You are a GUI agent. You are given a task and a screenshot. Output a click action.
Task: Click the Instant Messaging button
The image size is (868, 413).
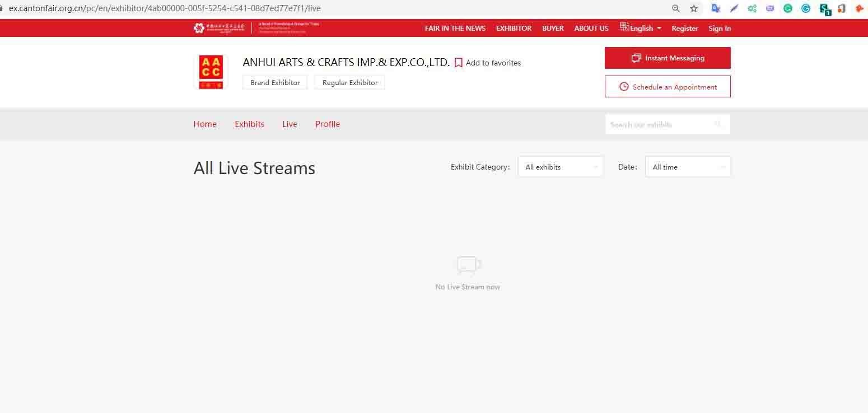tap(668, 58)
